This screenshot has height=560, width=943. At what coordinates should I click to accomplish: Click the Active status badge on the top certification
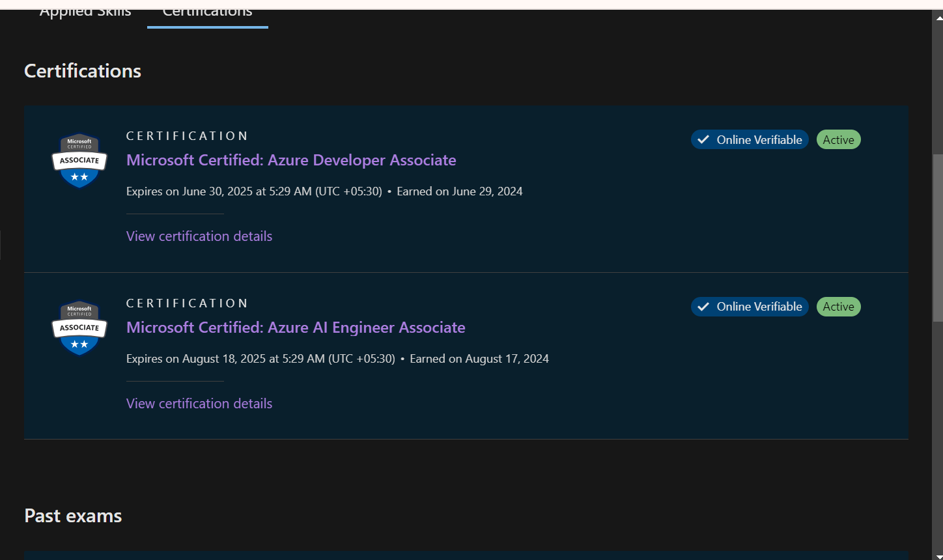pos(838,139)
